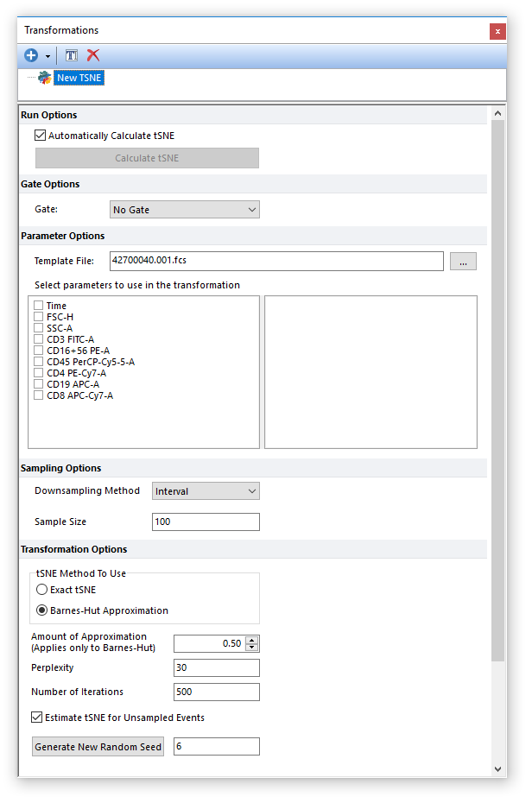Click Generate New Random Seed button
Screen dimensions: 532x803
[98, 747]
